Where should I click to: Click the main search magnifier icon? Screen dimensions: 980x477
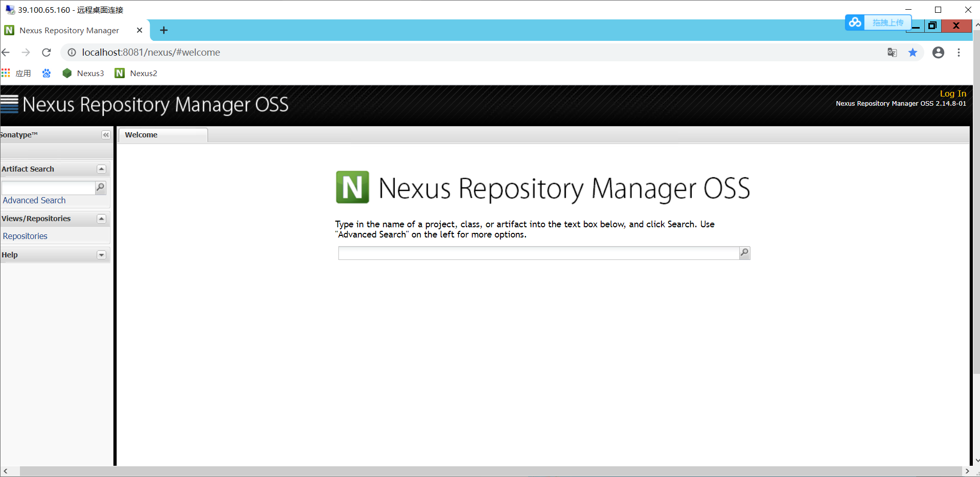click(x=745, y=253)
